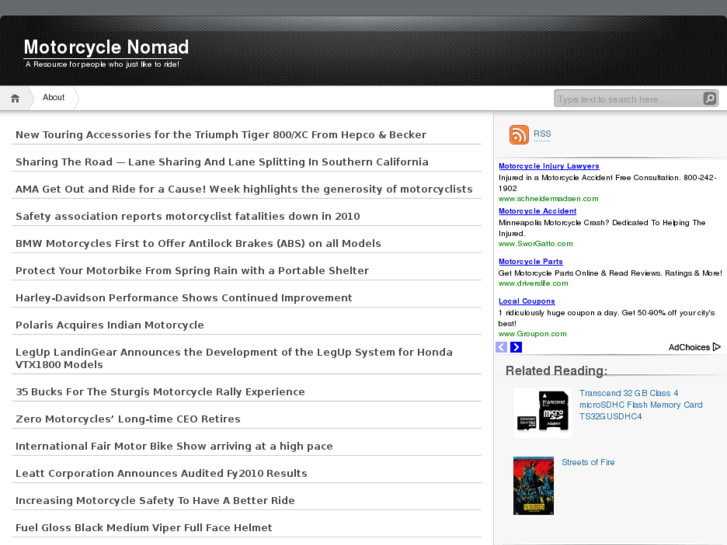The image size is (727, 545).
Task: Open the RSS text link
Action: pos(542,134)
